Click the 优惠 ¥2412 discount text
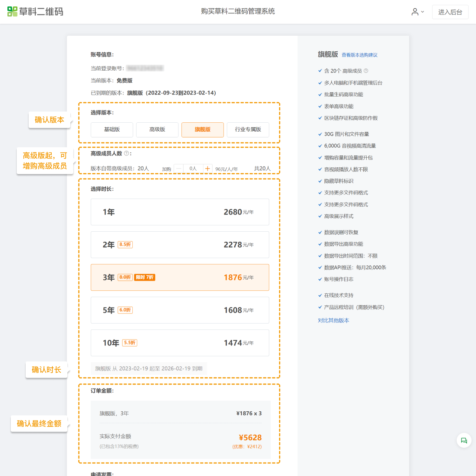 click(x=247, y=447)
